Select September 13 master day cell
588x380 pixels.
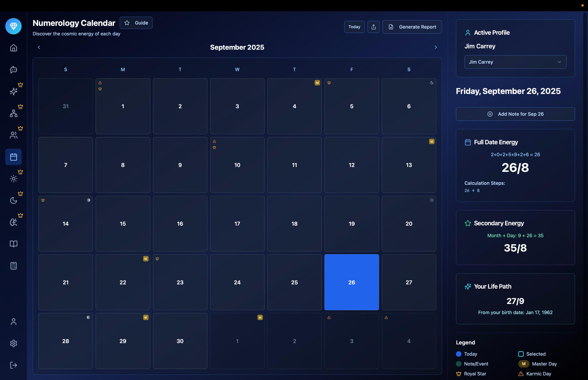point(408,165)
